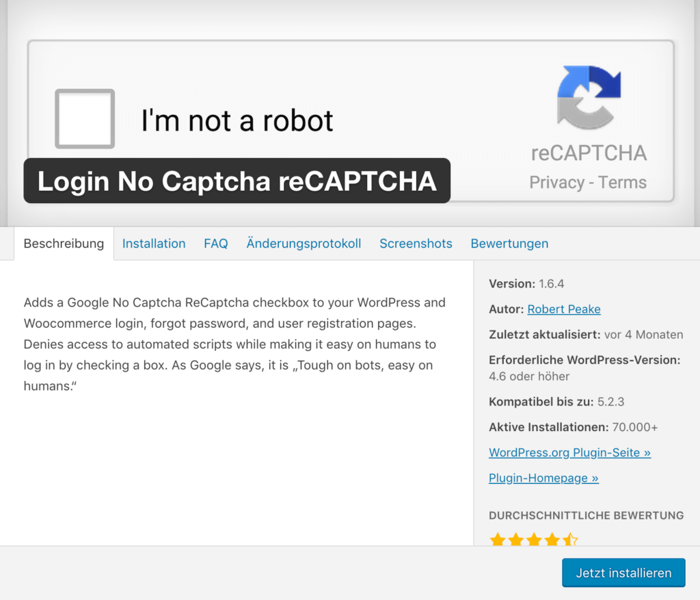The height and width of the screenshot is (600, 700).
Task: Open the Bewertungen tab
Action: tap(509, 244)
